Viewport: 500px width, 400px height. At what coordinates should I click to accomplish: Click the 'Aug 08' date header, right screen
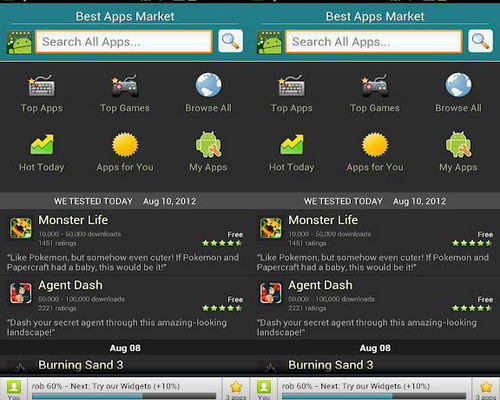click(x=375, y=348)
